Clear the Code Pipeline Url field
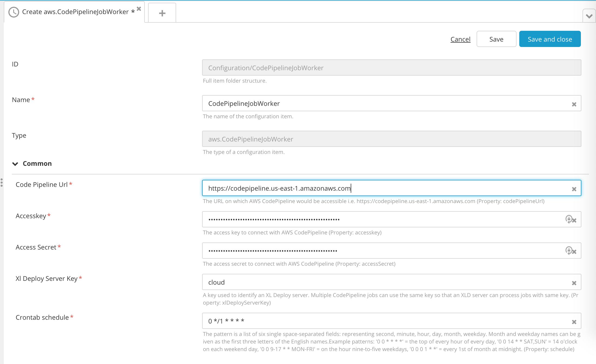The image size is (596, 364). click(574, 189)
